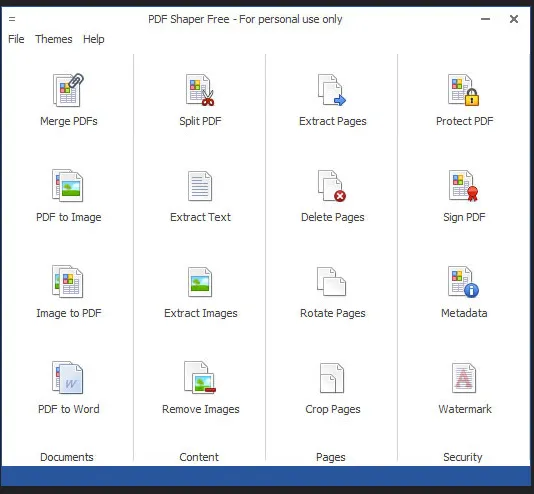Click the PDF to Word label
The height and width of the screenshot is (494, 534).
pyautogui.click(x=69, y=409)
